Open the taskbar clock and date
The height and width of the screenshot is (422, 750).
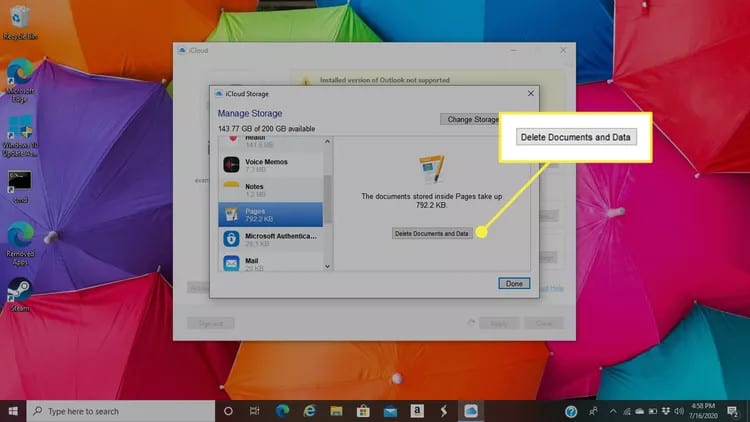click(703, 411)
